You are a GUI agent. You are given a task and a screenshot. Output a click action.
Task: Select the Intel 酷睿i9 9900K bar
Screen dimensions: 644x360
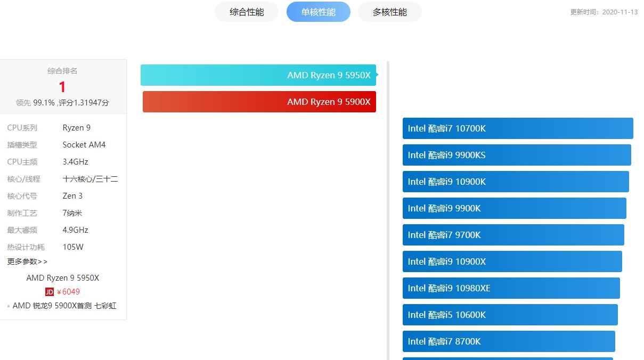[x=513, y=208]
